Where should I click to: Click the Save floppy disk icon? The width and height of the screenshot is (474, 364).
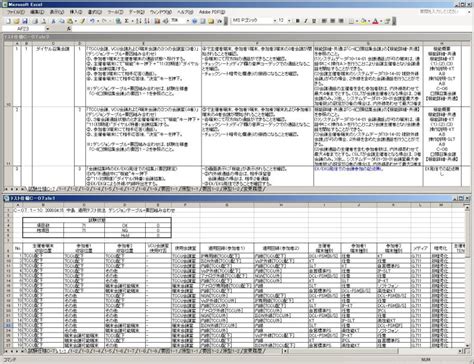coord(24,21)
